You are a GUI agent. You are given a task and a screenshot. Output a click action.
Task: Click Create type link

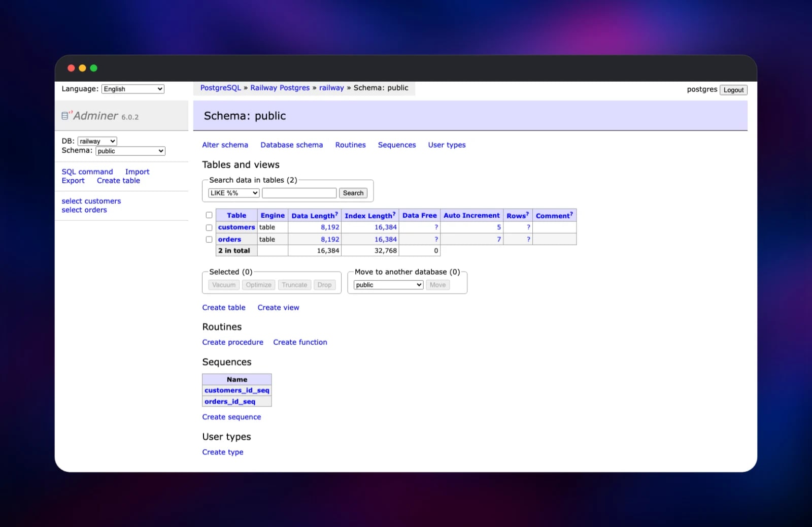tap(223, 452)
